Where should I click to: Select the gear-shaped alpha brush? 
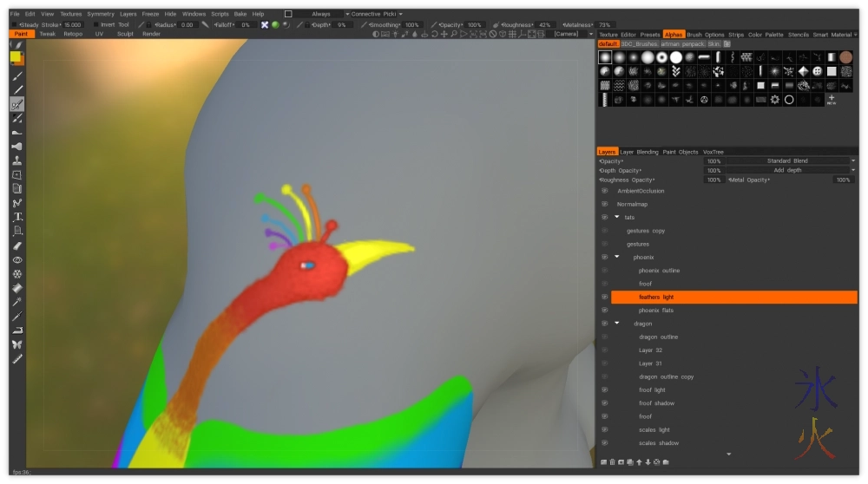pos(774,100)
